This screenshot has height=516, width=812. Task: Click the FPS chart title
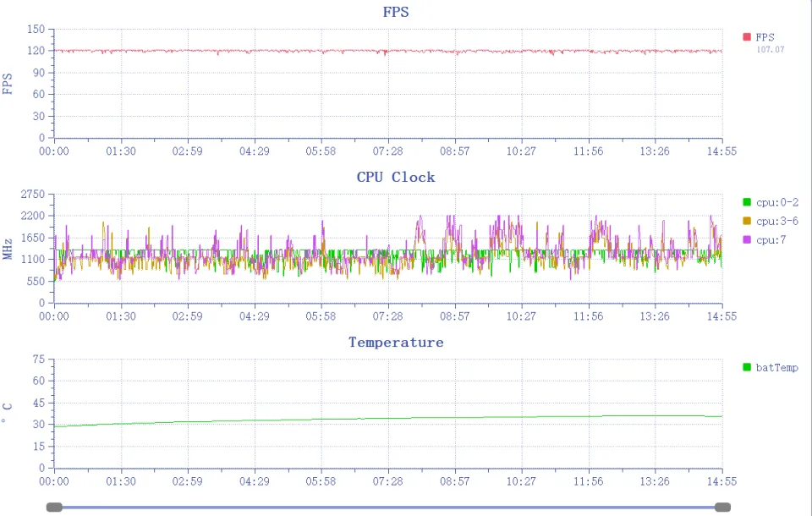point(396,12)
